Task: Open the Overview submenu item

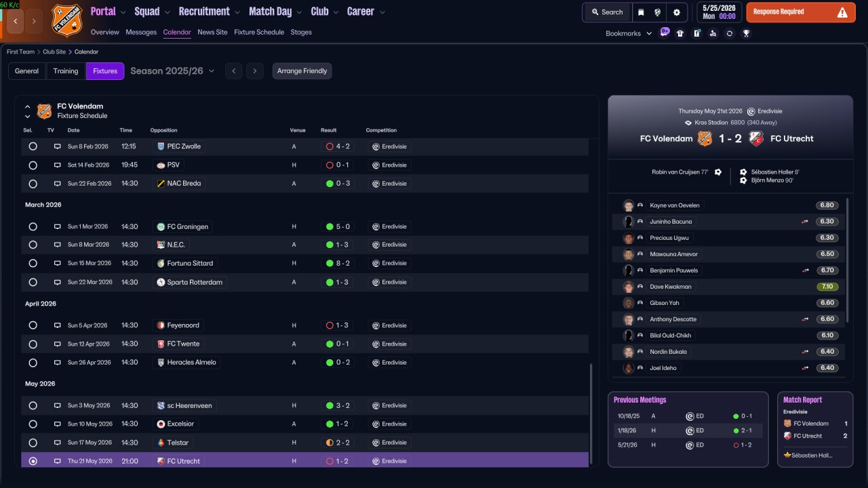Action: [x=104, y=32]
